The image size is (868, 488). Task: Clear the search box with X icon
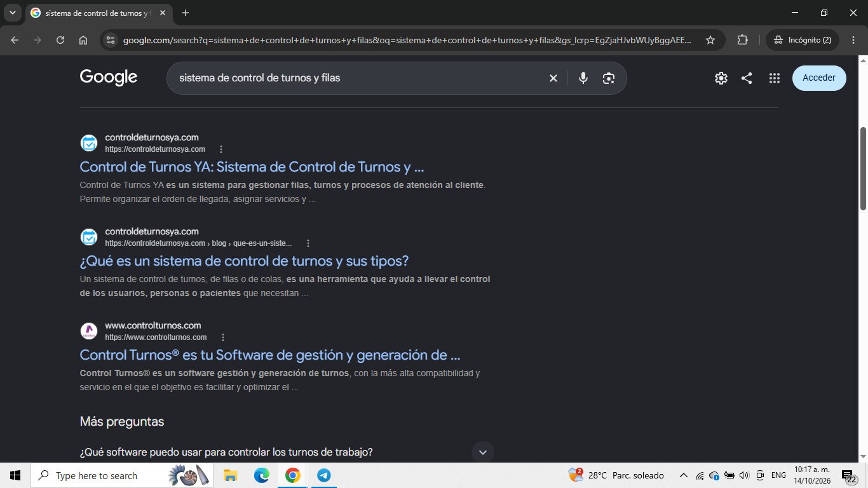553,78
